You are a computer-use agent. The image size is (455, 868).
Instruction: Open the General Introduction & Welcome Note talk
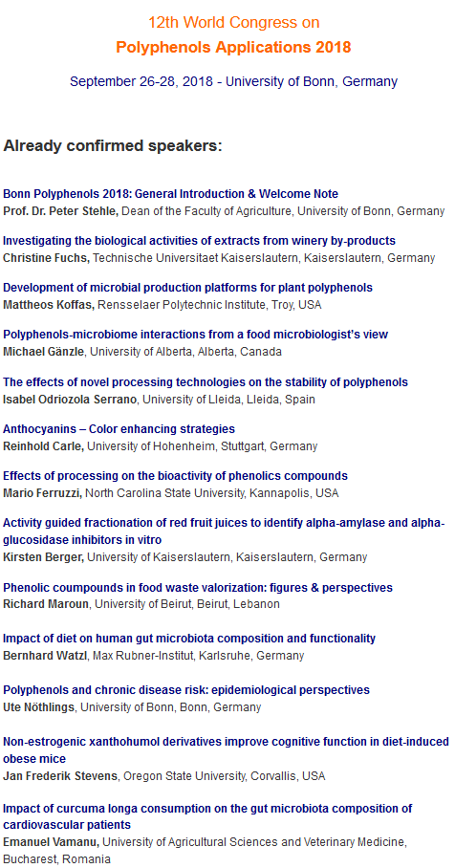pos(170,194)
